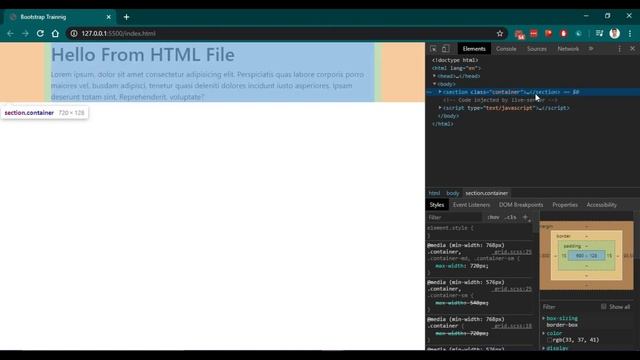Click the second red extension icon
Screen dimensions: 640x360
tap(533, 33)
